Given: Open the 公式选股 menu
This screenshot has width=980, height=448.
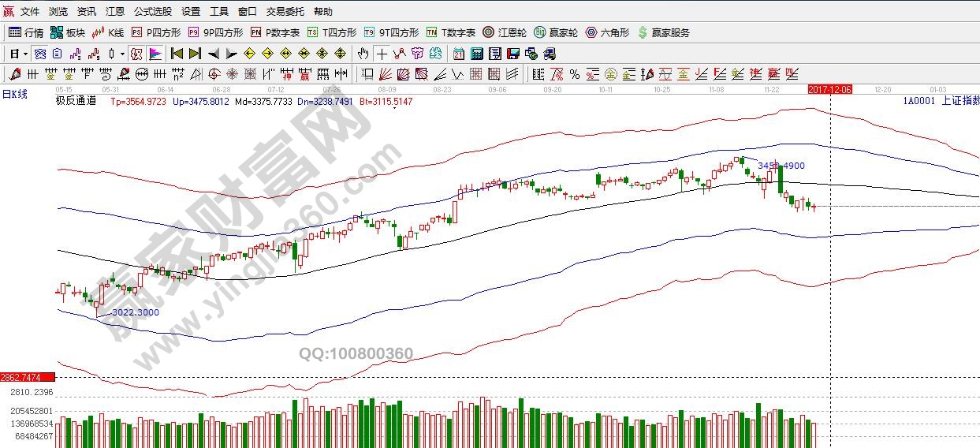Looking at the screenshot, I should click(152, 12).
